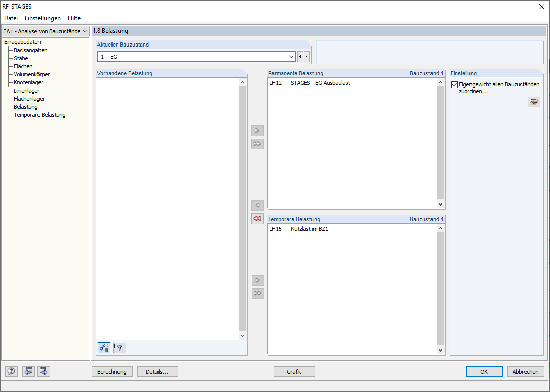Activate the select-all load cases icon

104,347
